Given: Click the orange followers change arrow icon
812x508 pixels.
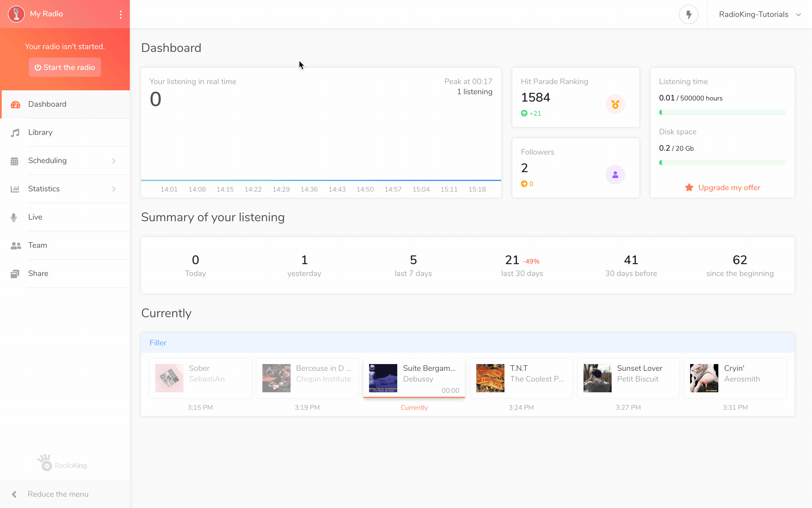Looking at the screenshot, I should (524, 184).
